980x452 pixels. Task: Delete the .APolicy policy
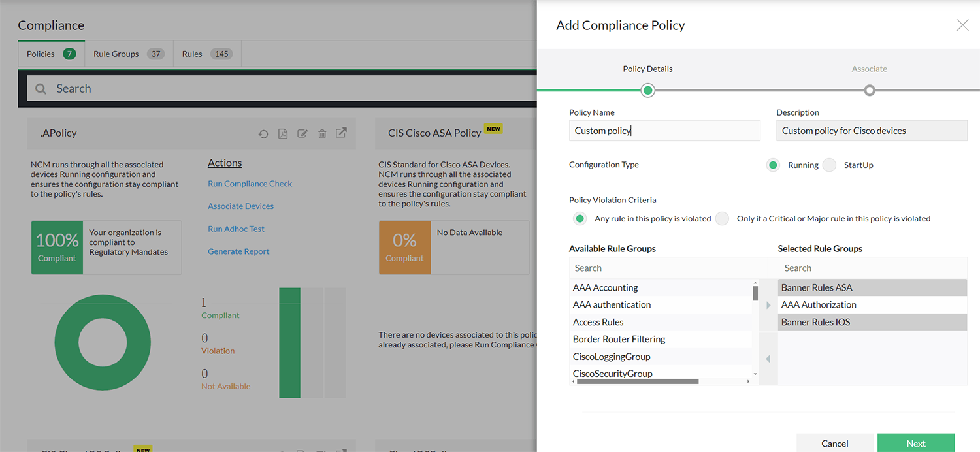[x=322, y=133]
